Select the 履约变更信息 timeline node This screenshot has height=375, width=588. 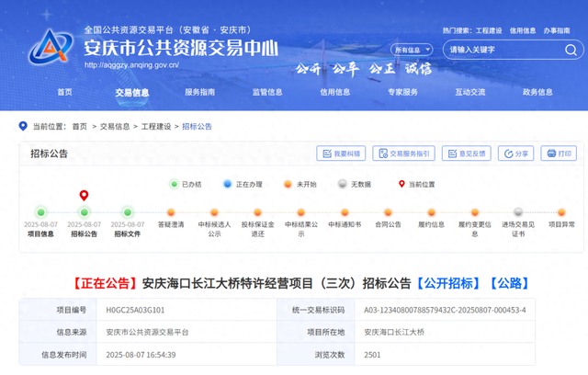pos(475,212)
